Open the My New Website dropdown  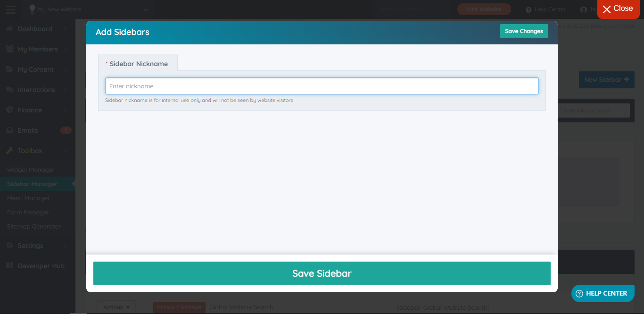pos(89,9)
